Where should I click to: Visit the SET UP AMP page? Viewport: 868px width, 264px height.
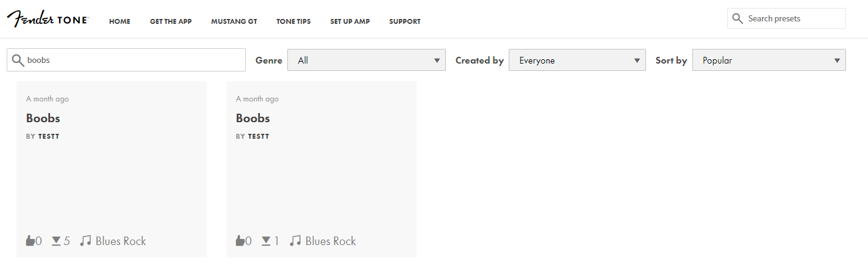[x=350, y=21]
